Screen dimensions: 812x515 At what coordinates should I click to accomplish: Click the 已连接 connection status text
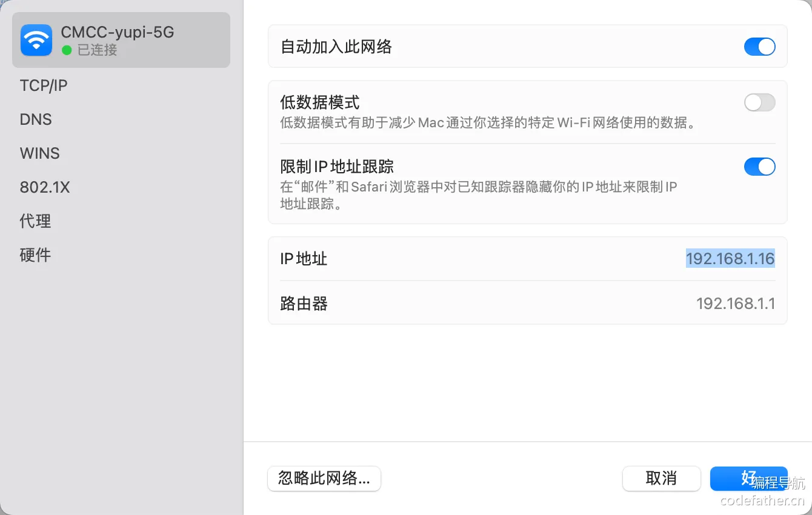pyautogui.click(x=98, y=50)
